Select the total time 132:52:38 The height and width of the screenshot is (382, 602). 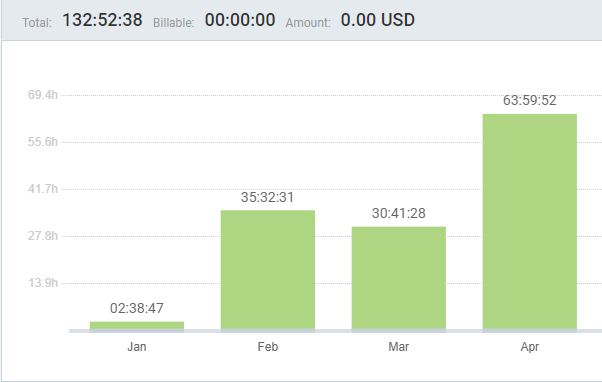pos(102,20)
